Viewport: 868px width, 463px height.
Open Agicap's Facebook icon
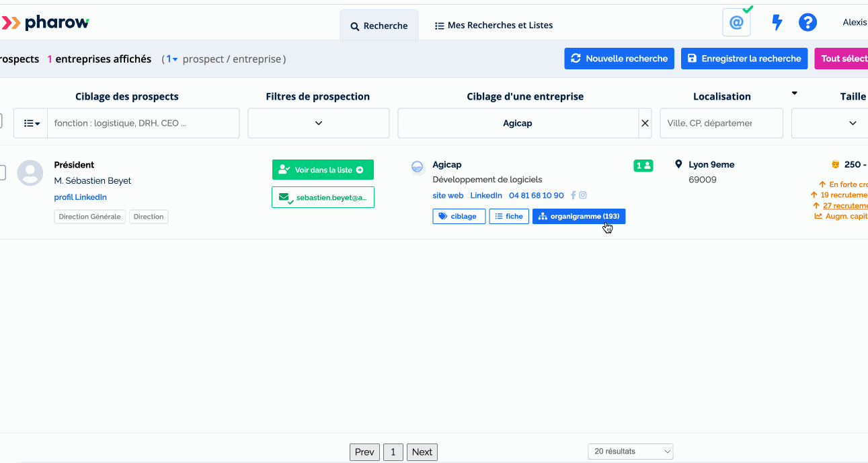tap(574, 196)
